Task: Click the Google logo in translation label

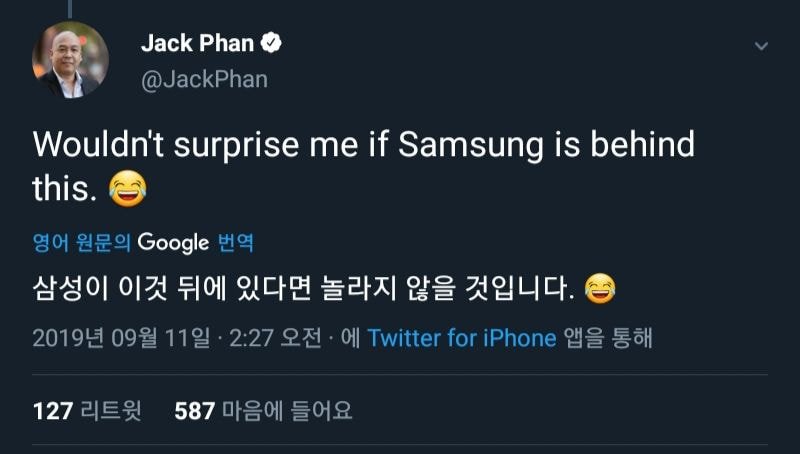Action: 173,242
